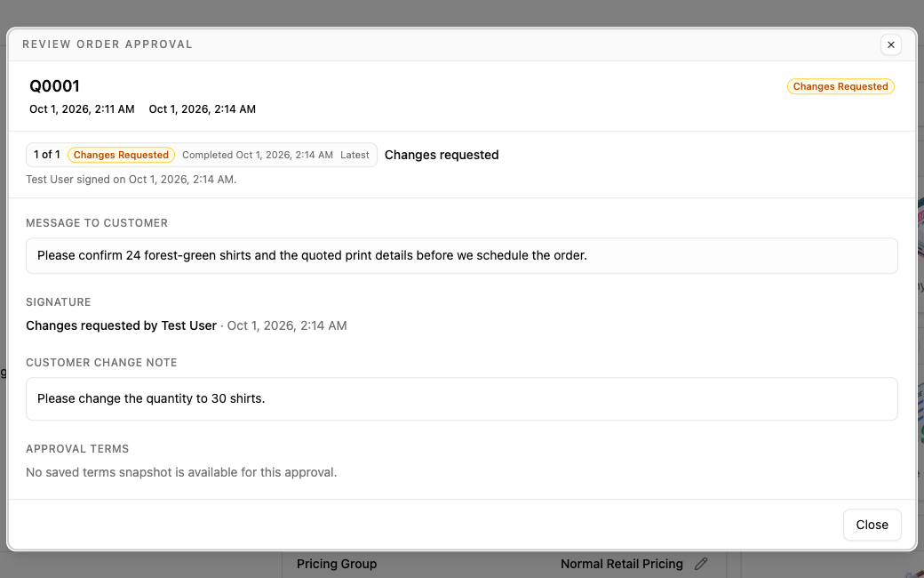
Task: Click the message to customer text box
Action: tap(461, 255)
